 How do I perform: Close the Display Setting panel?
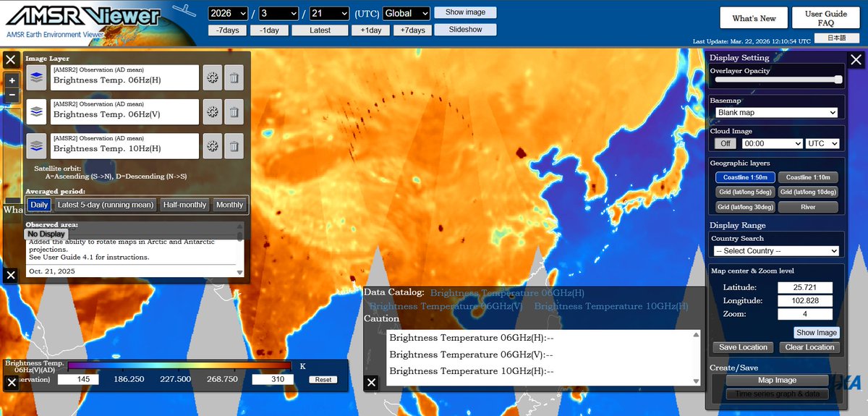click(857, 59)
